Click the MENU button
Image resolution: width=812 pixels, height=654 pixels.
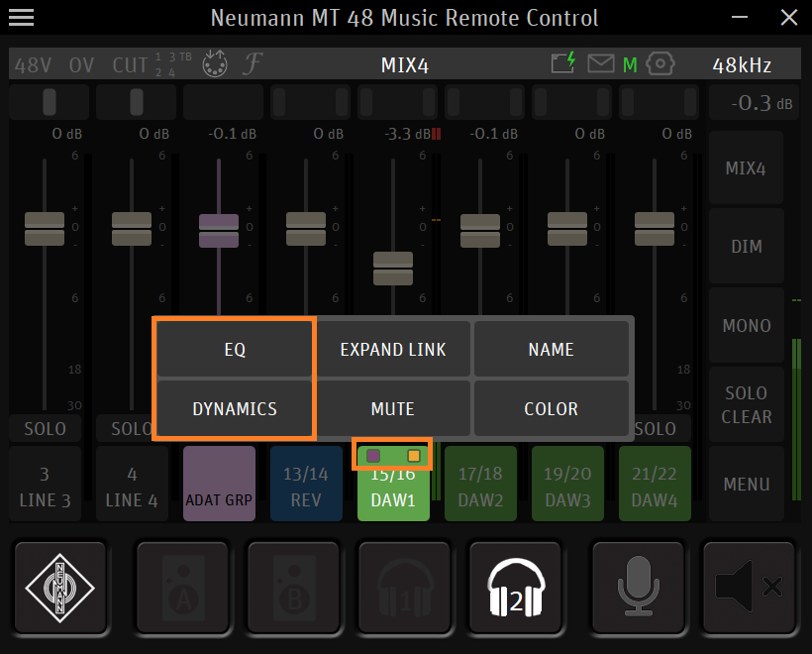tap(747, 484)
